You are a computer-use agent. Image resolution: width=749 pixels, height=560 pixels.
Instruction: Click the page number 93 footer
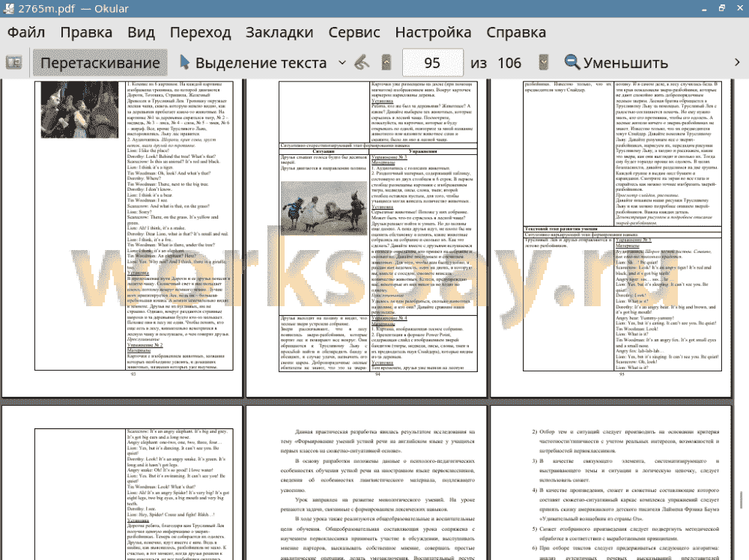pos(133,374)
